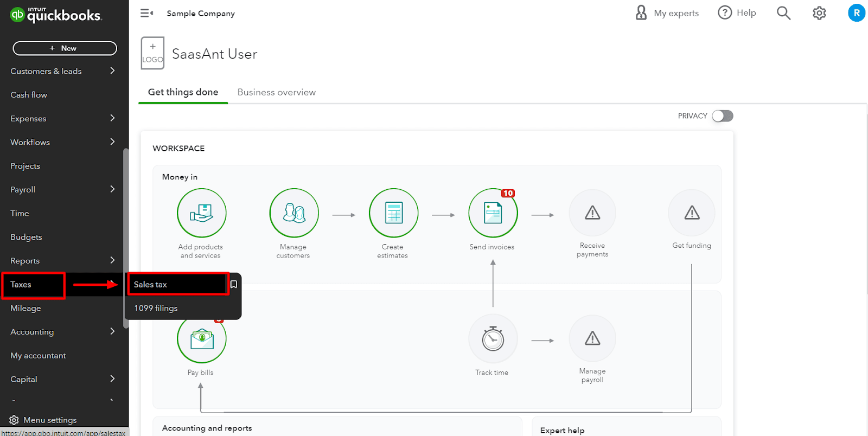Open the Create estimates icon
This screenshot has height=436, width=868.
(x=393, y=213)
